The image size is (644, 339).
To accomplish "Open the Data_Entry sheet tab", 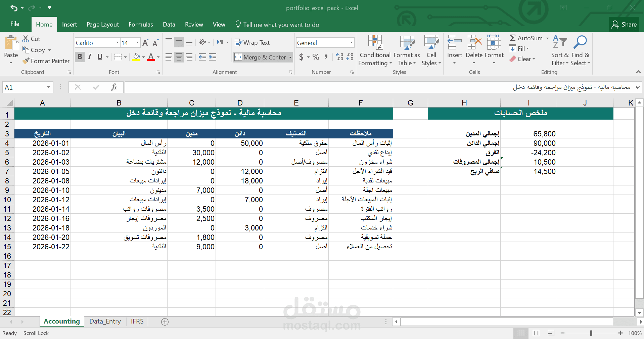I will point(105,322).
